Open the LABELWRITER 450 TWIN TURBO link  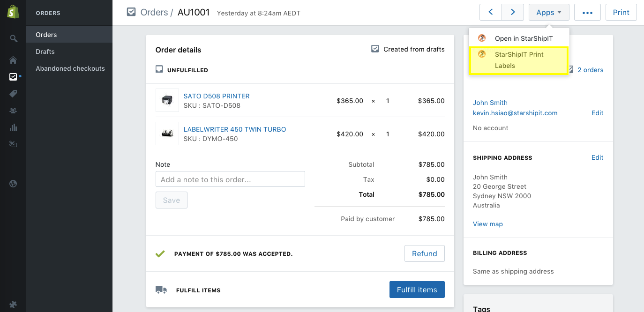coord(234,129)
